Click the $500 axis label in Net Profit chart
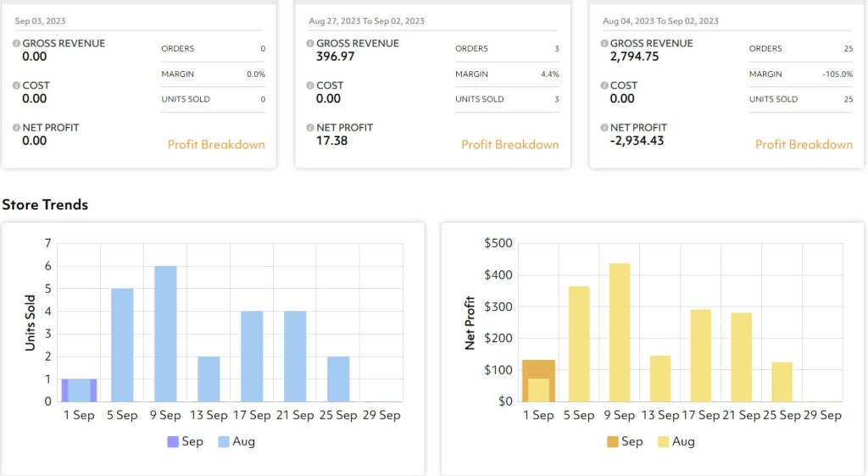The height and width of the screenshot is (476, 868). pyautogui.click(x=498, y=243)
